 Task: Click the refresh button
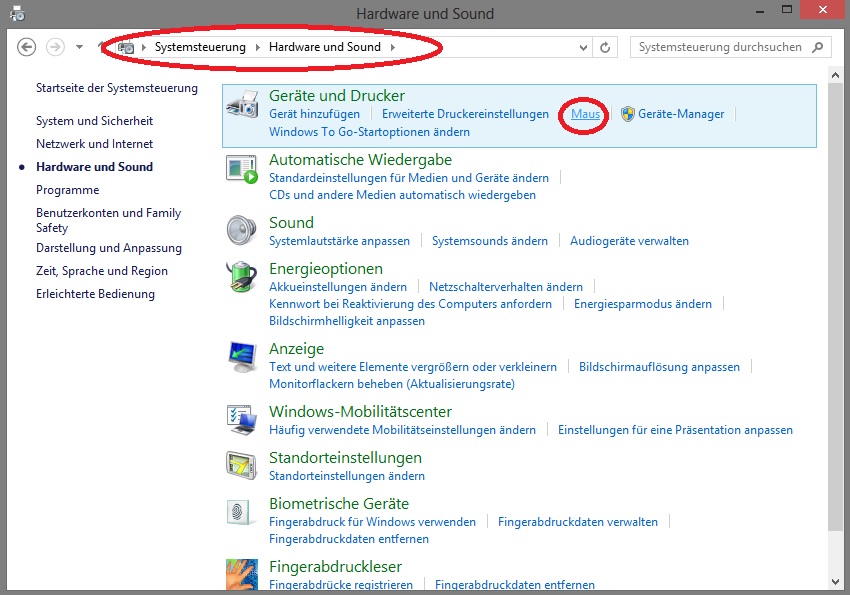coord(605,48)
